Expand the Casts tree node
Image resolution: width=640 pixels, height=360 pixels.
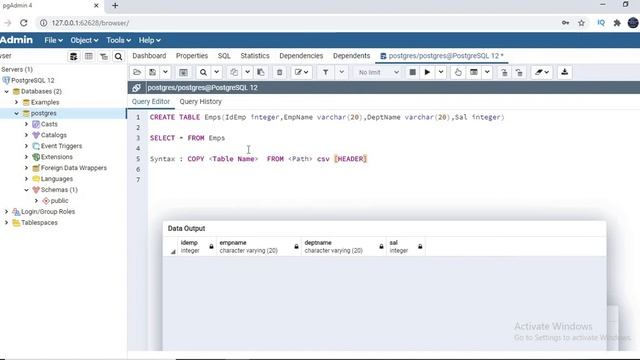(x=27, y=124)
